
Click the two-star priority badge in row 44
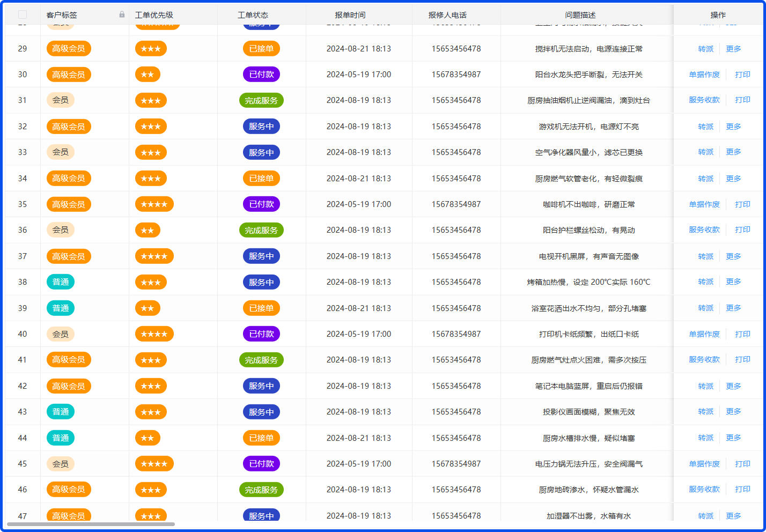(148, 438)
